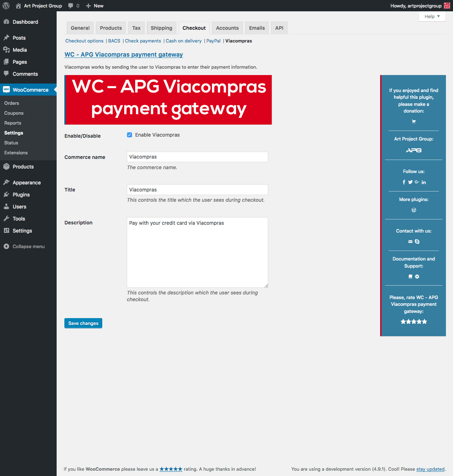Select the WooCommerce sidebar menu
This screenshot has width=453, height=476.
click(28, 90)
